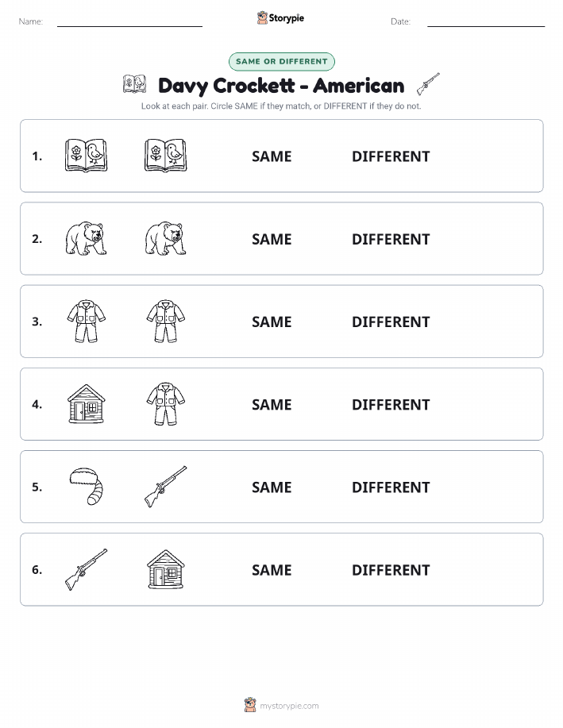Choose SAME for pair 2

coord(272,239)
